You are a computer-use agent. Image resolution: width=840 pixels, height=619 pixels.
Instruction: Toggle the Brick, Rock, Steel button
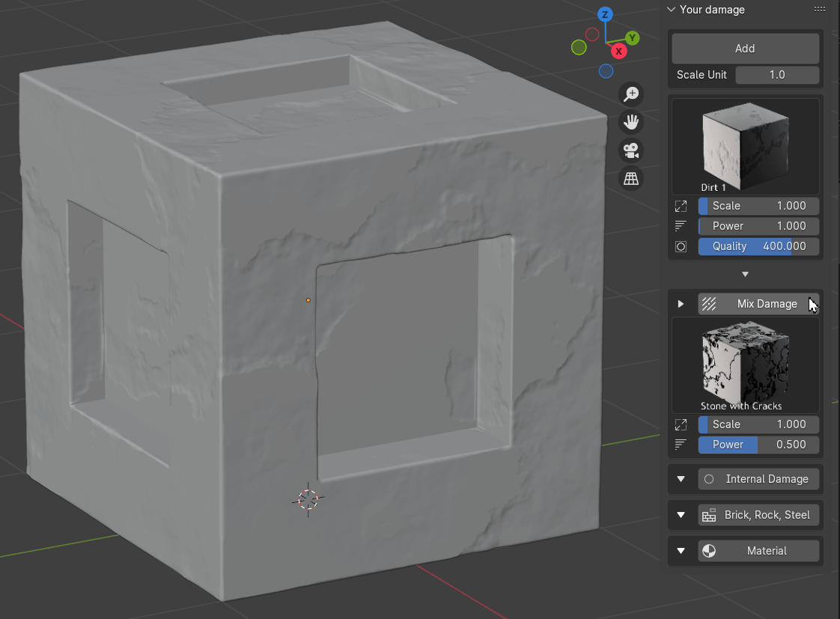point(758,515)
